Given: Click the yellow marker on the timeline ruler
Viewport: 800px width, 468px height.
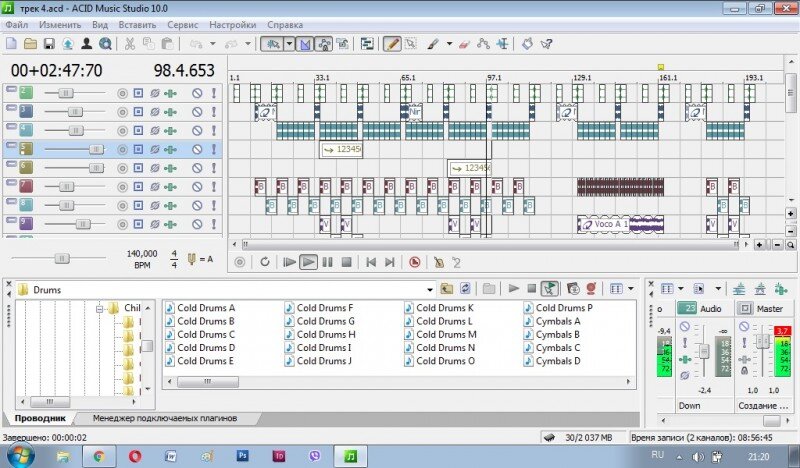Looking at the screenshot, I should pos(661,66).
